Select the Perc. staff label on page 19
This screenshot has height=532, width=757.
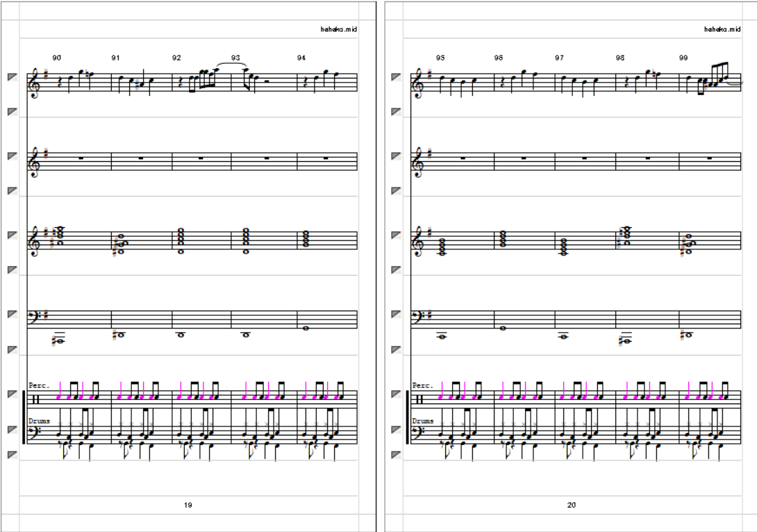coord(39,385)
